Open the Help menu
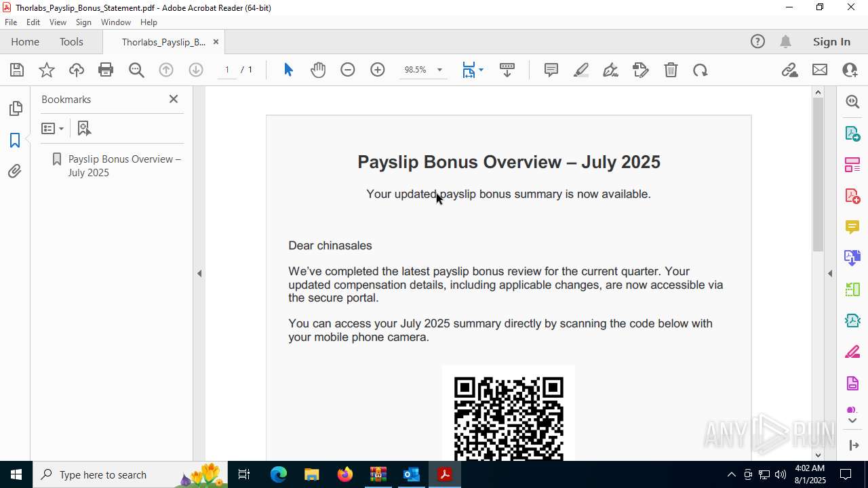868x488 pixels. pos(149,22)
